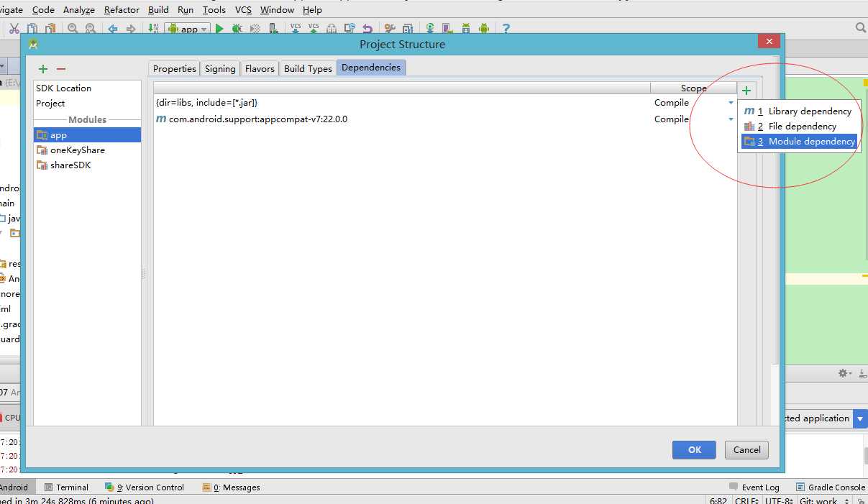Click the Help question mark icon

pyautogui.click(x=506, y=29)
